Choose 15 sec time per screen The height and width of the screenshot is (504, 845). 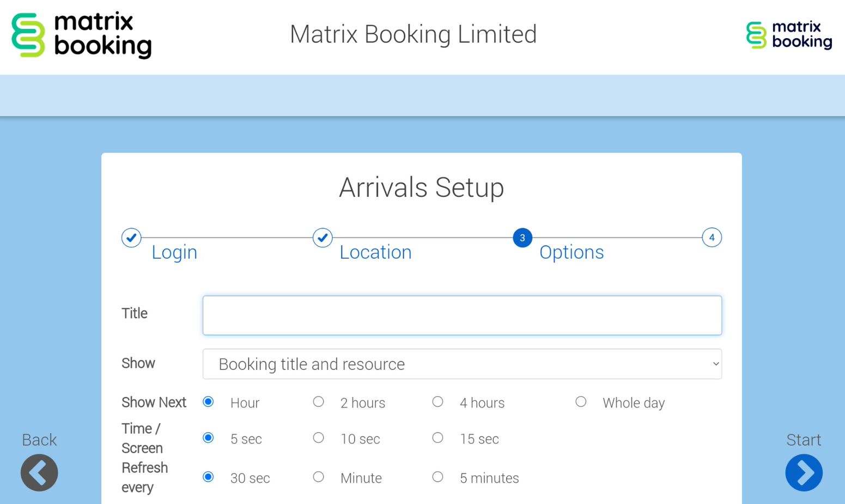click(x=437, y=438)
